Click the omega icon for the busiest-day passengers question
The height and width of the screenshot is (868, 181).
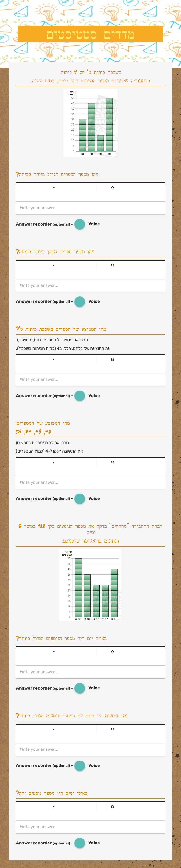(112, 729)
